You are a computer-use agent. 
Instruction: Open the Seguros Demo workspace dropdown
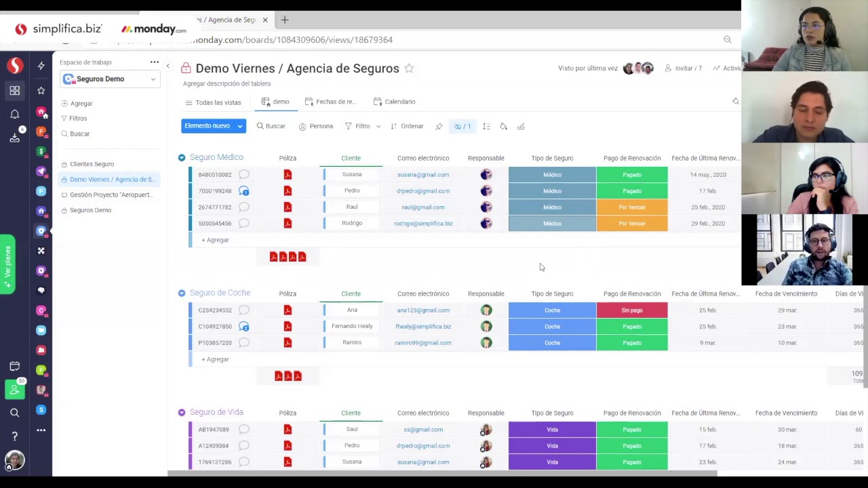[110, 79]
